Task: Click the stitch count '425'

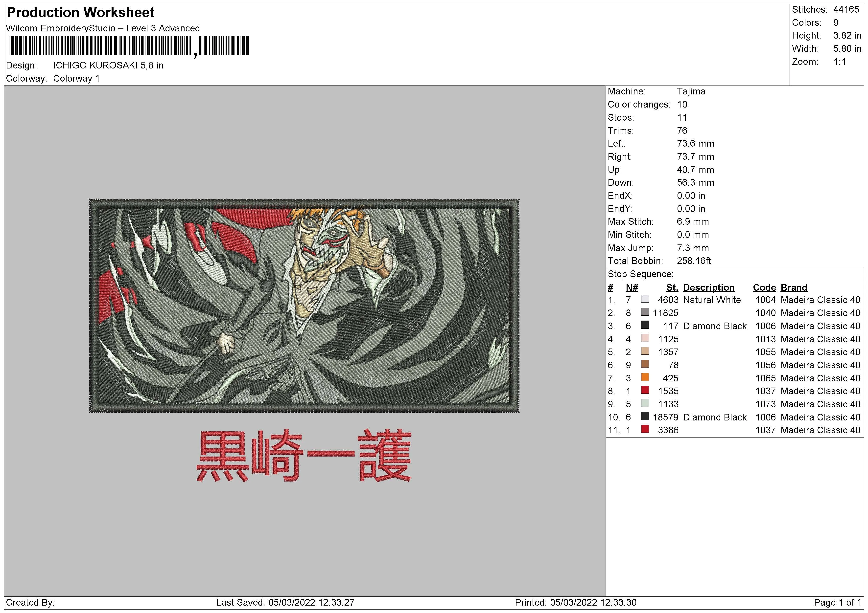Action: (671, 378)
